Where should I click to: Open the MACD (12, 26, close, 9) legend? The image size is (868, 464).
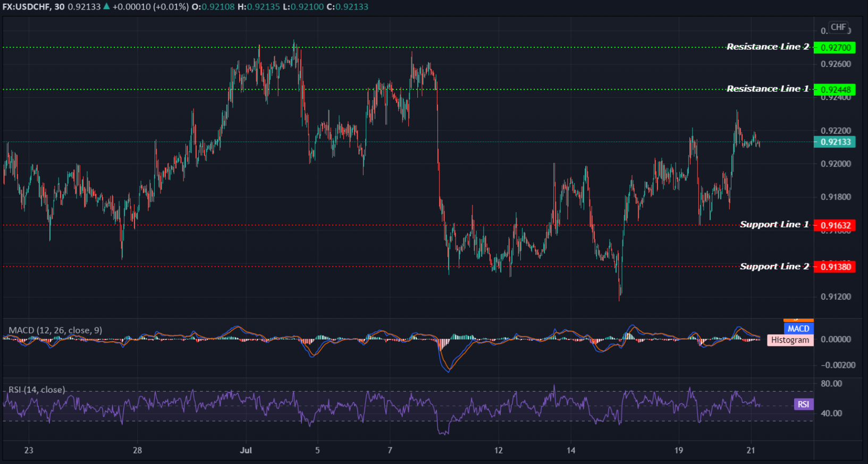tap(55, 330)
